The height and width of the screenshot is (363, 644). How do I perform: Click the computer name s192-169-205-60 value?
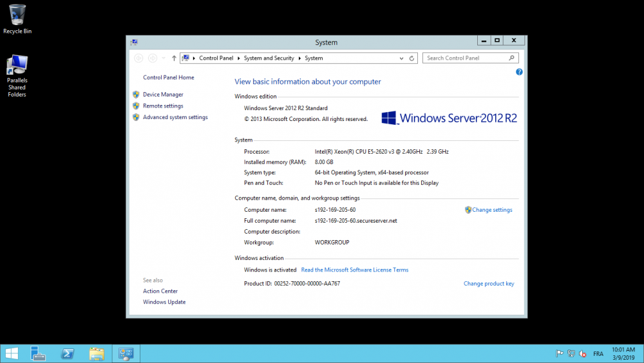pyautogui.click(x=335, y=210)
